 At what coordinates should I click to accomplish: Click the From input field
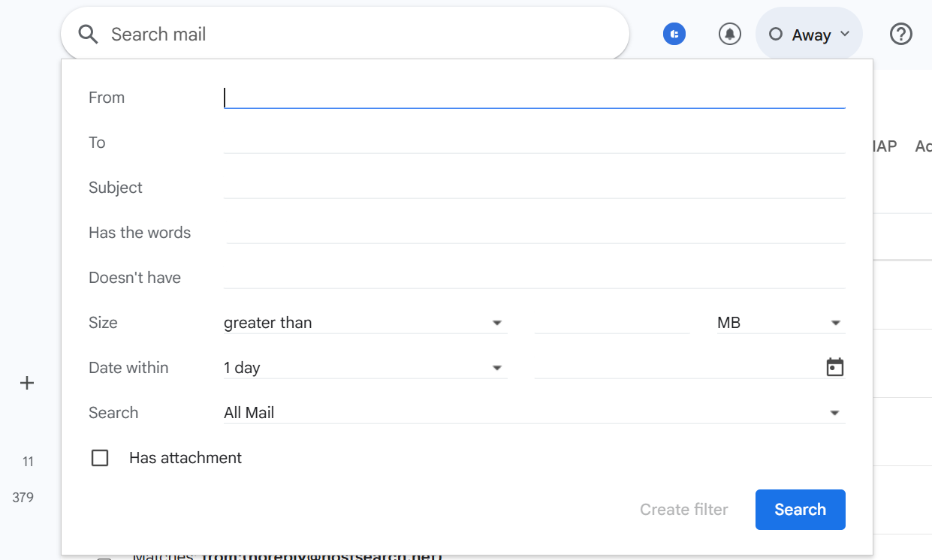click(534, 97)
